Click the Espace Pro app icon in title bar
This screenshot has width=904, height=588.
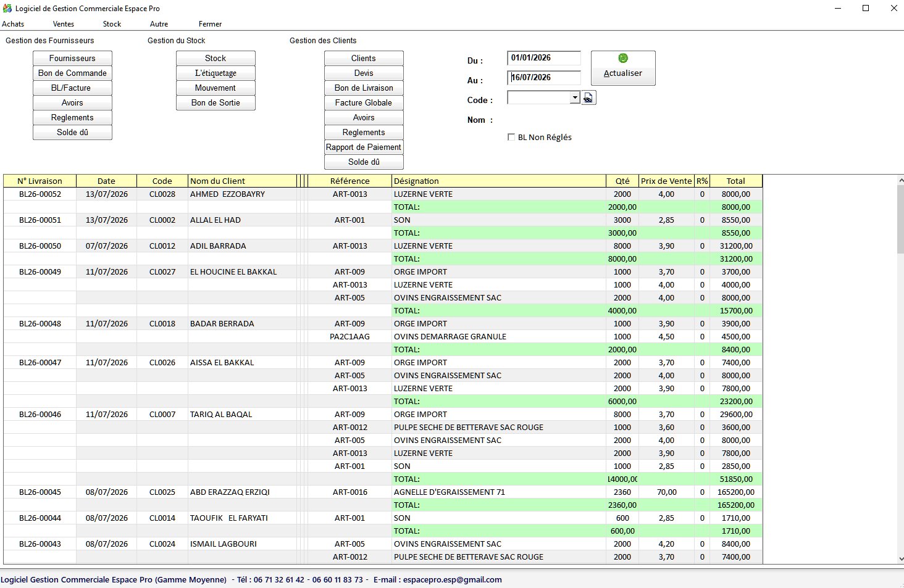coord(7,8)
